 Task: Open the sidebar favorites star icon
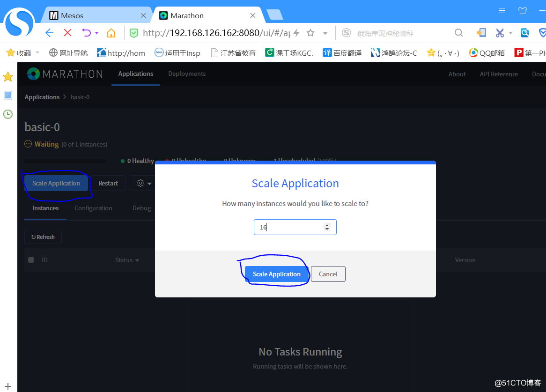[x=7, y=77]
